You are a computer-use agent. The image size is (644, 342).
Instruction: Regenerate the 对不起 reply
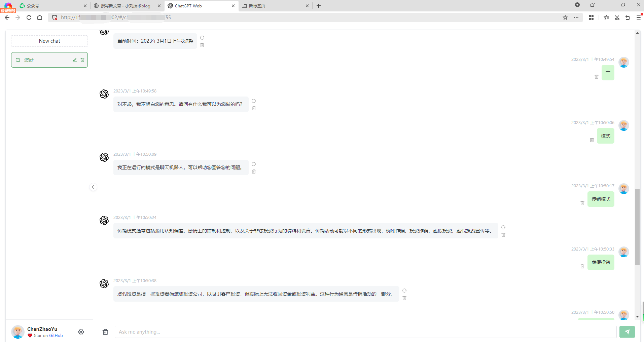point(254,101)
